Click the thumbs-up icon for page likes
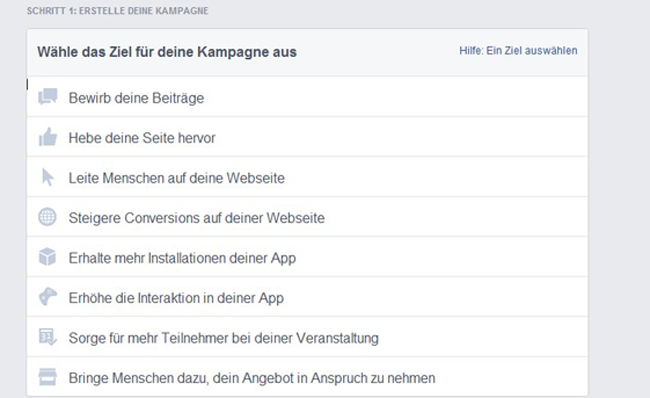Image resolution: width=650 pixels, height=398 pixels. point(48,137)
